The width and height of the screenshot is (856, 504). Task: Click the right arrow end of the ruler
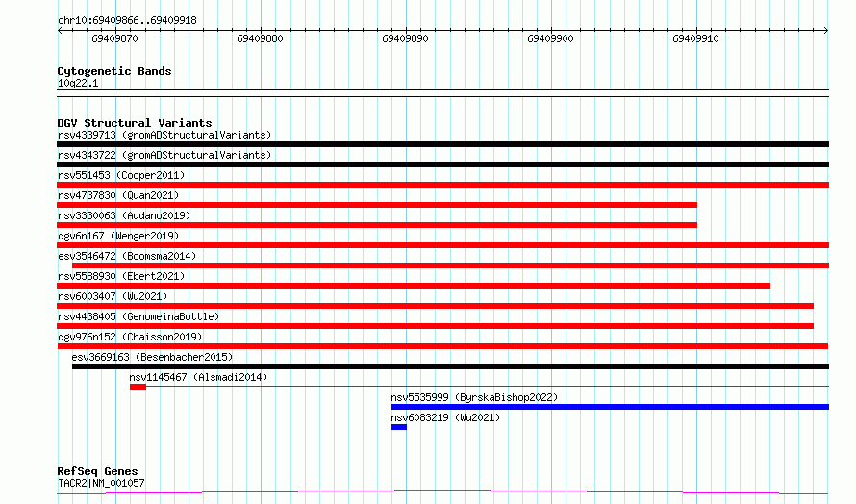826,31
